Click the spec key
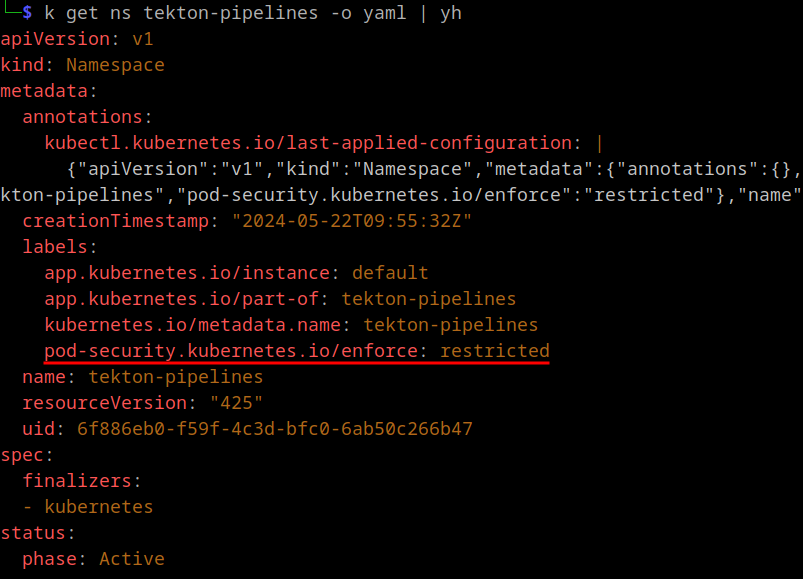This screenshot has width=803, height=579. tap(22, 455)
